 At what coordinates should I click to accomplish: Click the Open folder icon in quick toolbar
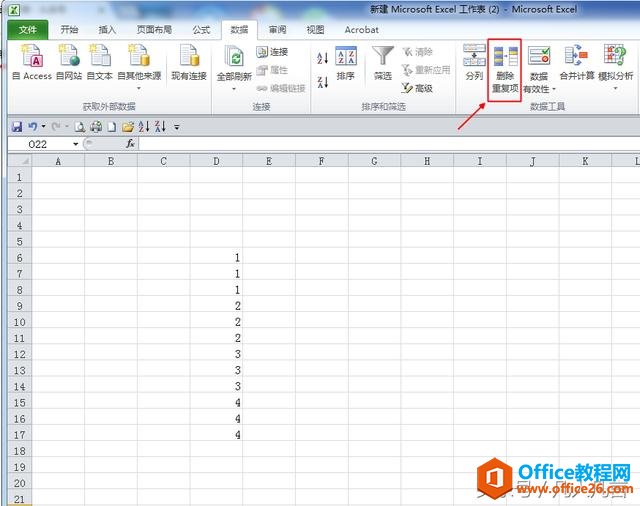coord(128,127)
